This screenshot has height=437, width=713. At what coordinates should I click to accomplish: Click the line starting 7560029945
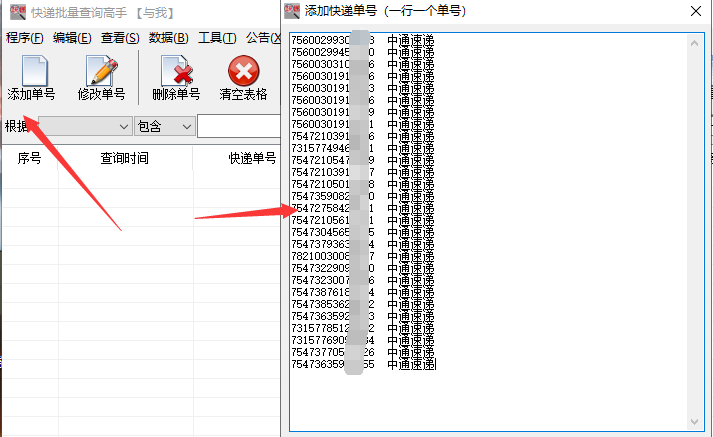362,52
